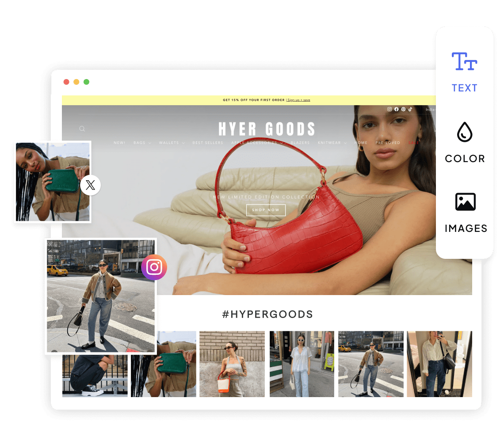Open the TikTok icon in header
504x432 pixels.
[x=410, y=109]
